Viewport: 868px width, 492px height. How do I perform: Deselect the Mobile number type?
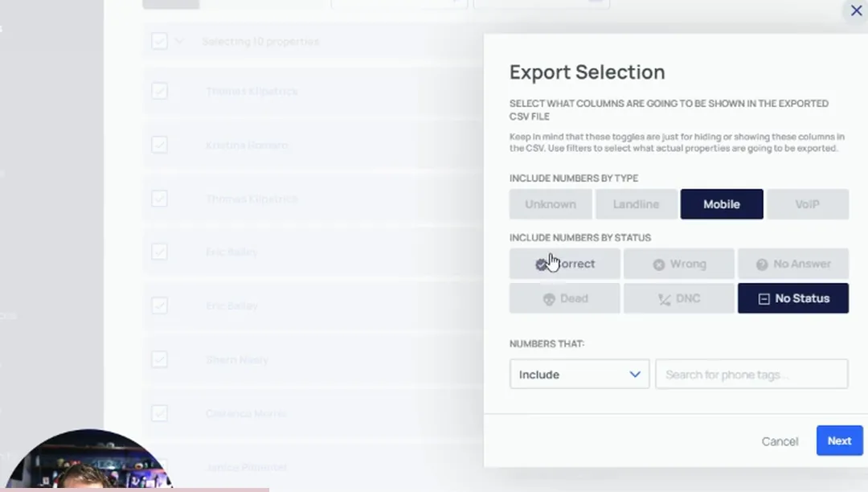721,204
